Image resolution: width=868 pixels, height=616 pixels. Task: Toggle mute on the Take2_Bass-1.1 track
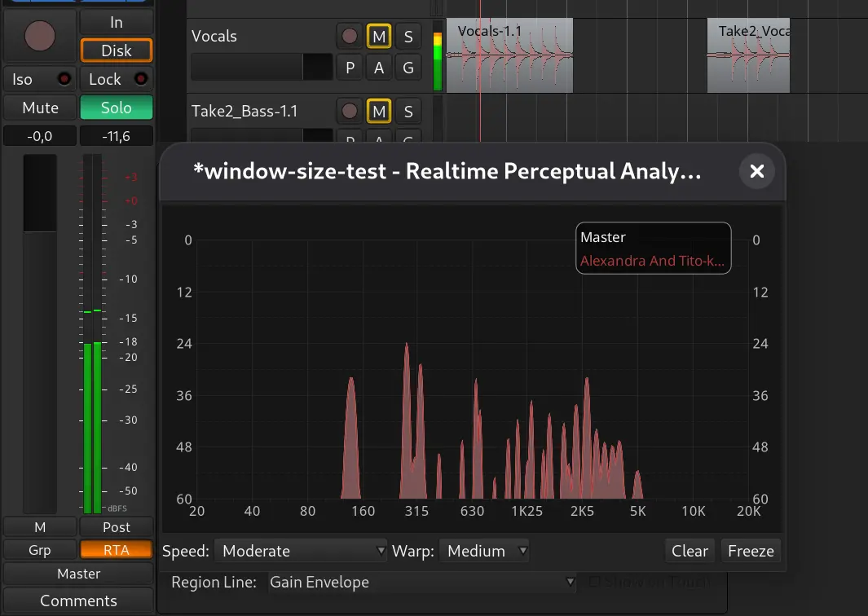[x=379, y=111]
